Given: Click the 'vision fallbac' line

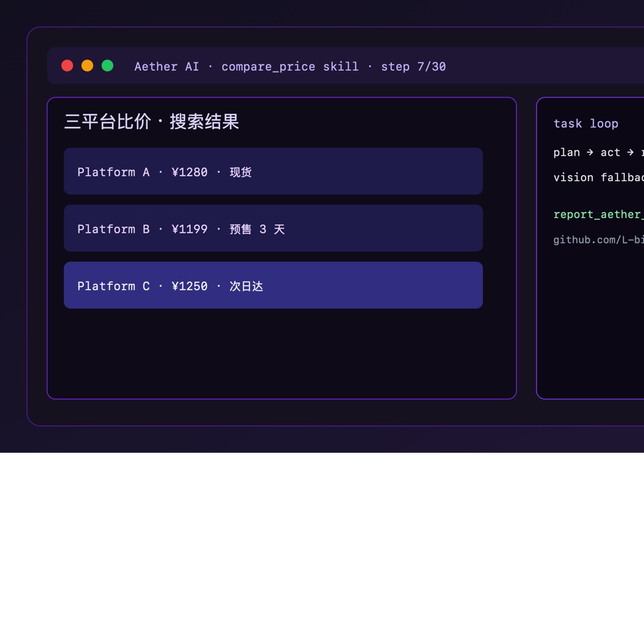Looking at the screenshot, I should 598,177.
